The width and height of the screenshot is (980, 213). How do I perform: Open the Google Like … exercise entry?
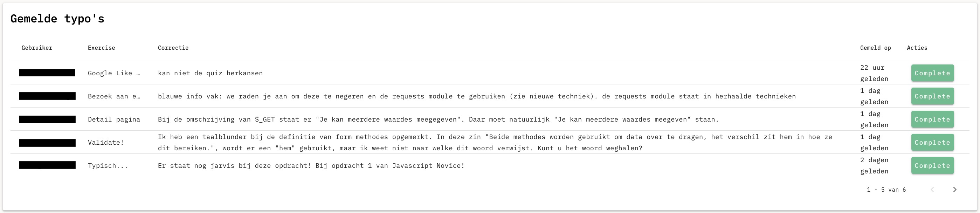(114, 73)
